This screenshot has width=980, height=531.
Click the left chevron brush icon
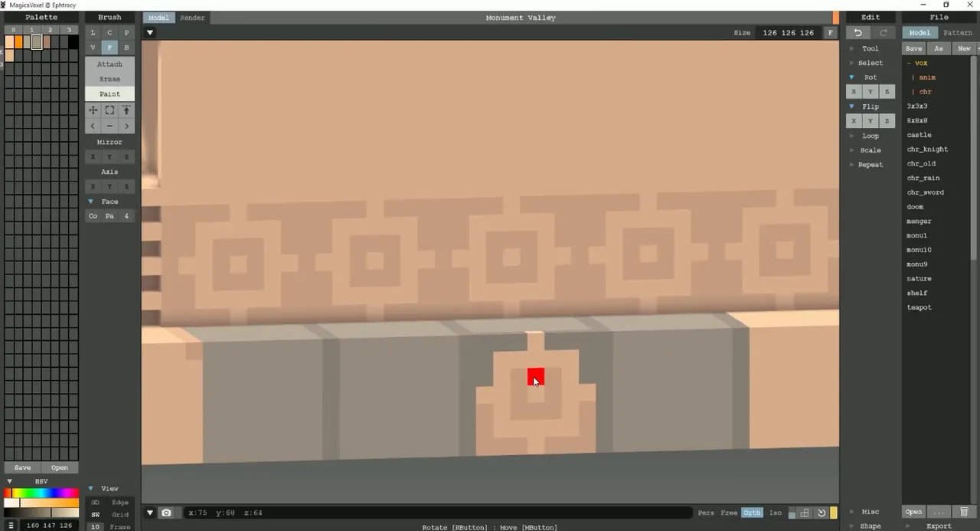pyautogui.click(x=93, y=126)
